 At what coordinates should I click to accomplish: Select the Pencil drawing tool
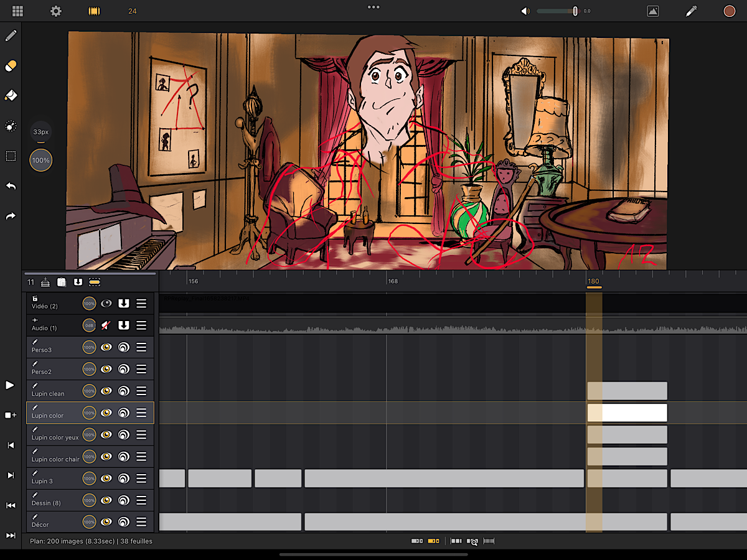coord(11,35)
